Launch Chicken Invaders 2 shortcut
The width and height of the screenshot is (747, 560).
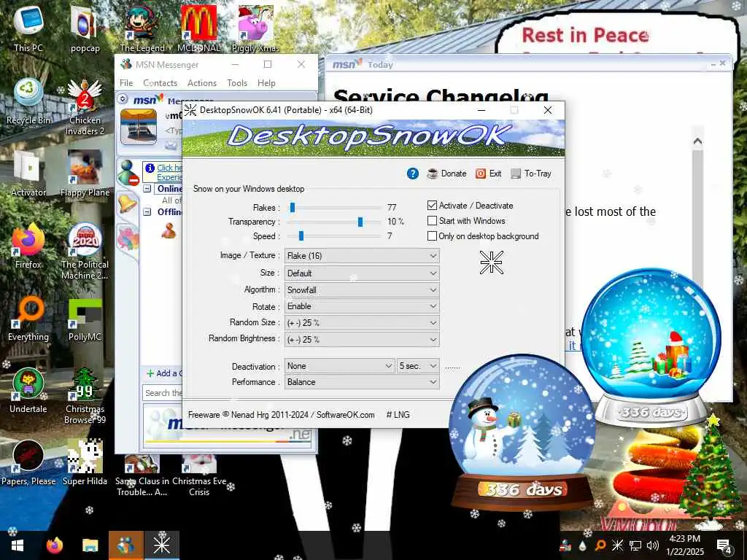85,106
